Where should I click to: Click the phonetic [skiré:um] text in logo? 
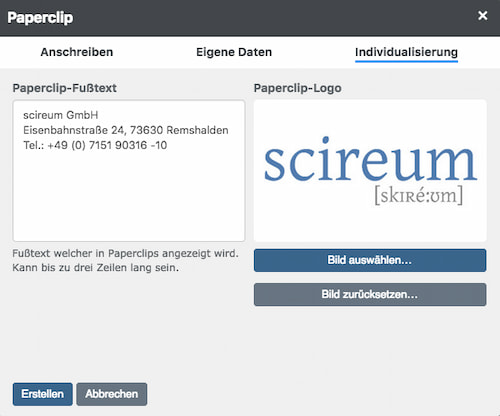[419, 195]
